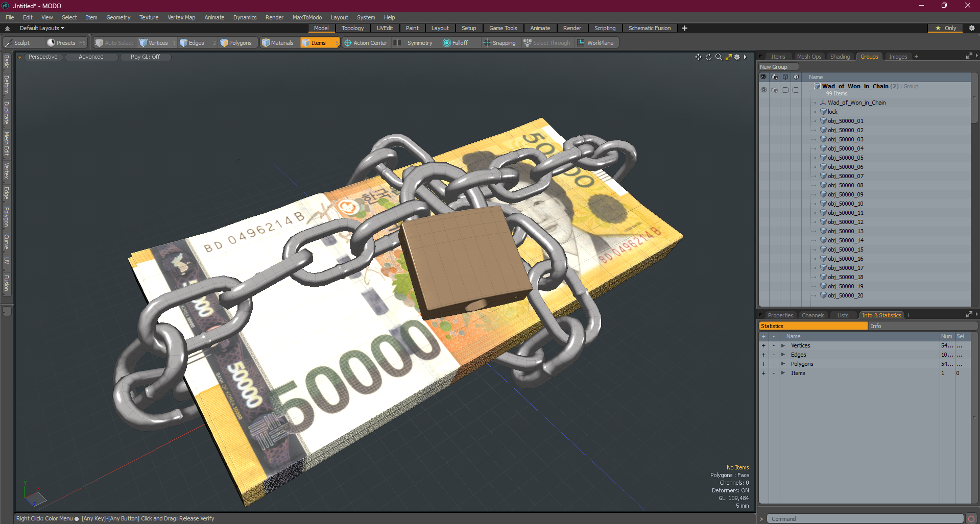The height and width of the screenshot is (524, 980).
Task: Click the New Group button
Action: pos(778,67)
